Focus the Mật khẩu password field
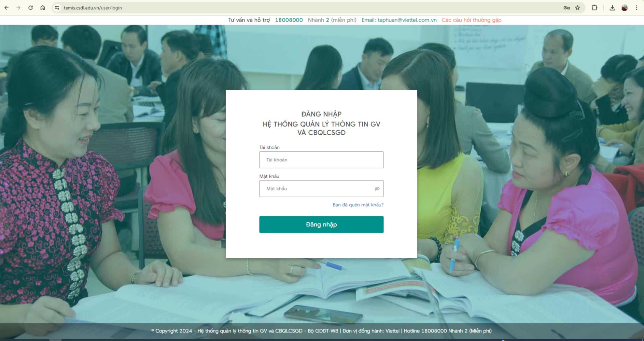The height and width of the screenshot is (341, 644). [316, 189]
